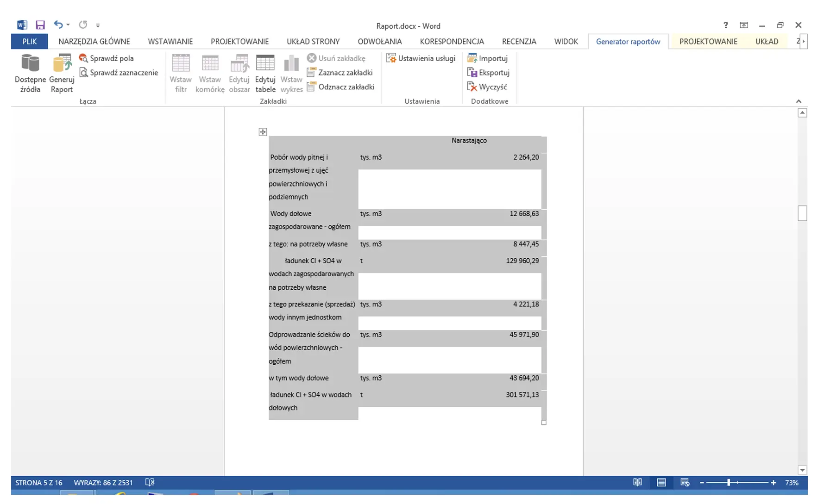This screenshot has height=504, width=818.
Task: Open Customize Quick Access Toolbar dropdown
Action: point(98,25)
